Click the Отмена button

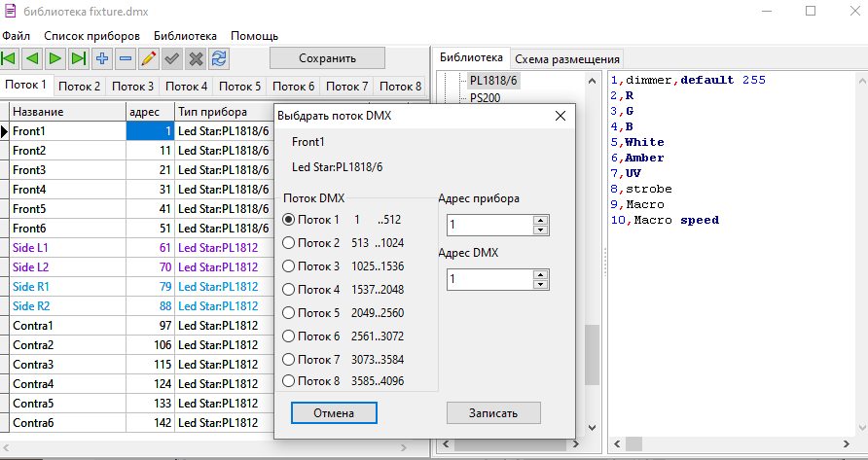(x=334, y=413)
